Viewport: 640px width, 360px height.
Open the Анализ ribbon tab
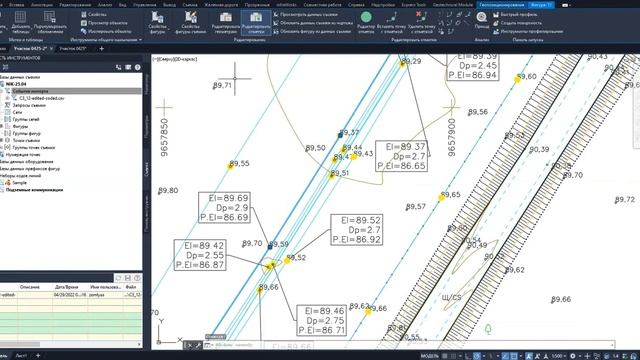coord(105,5)
